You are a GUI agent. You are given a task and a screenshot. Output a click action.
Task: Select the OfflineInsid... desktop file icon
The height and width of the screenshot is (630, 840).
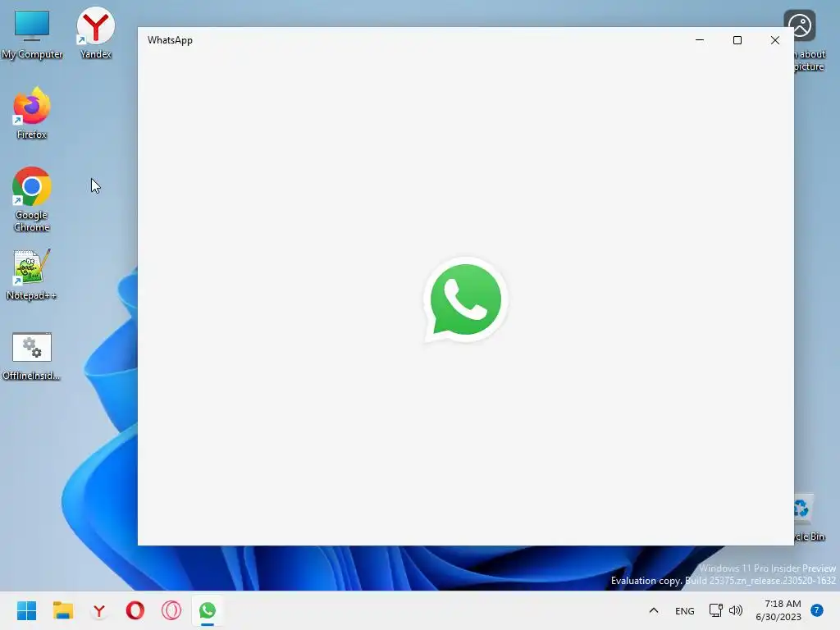32,356
